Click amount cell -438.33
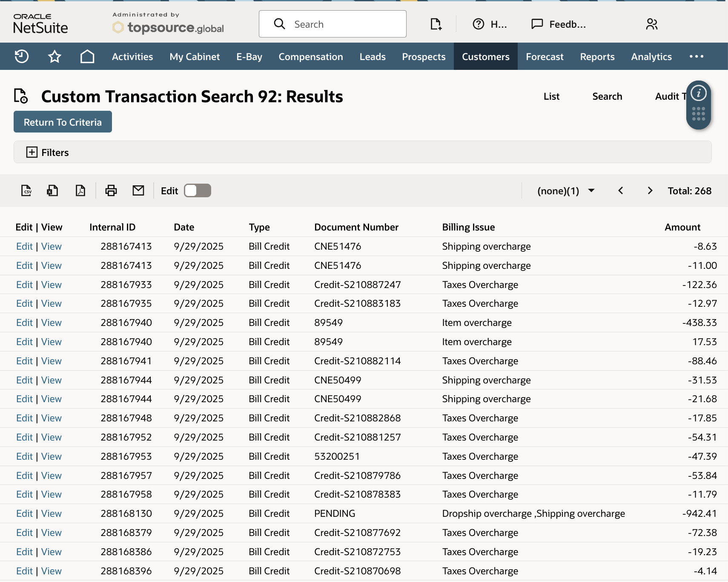The height and width of the screenshot is (582, 728). click(699, 323)
